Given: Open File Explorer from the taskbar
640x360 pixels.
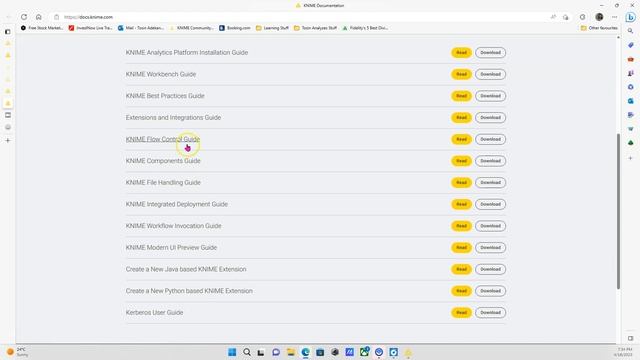Looking at the screenshot, I should 291,352.
